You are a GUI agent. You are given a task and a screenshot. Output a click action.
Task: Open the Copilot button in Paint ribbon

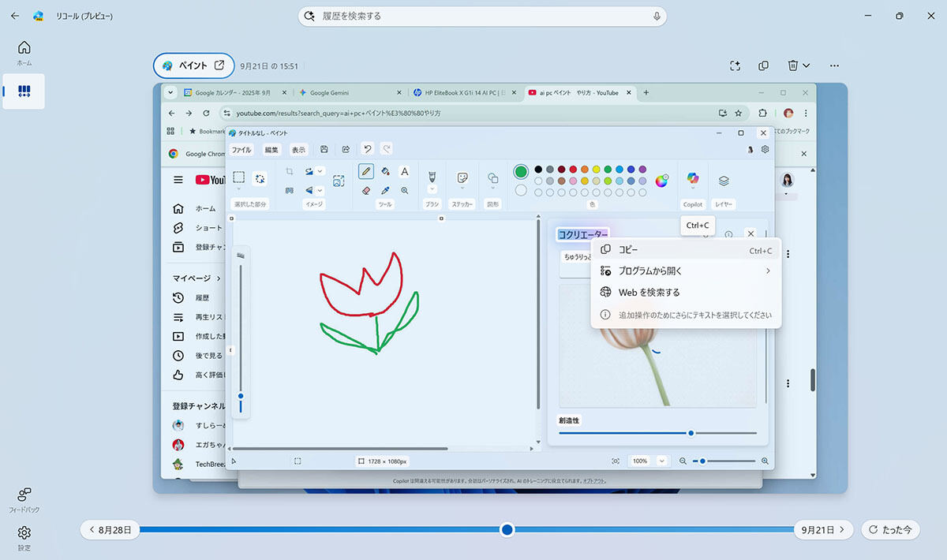click(x=692, y=180)
